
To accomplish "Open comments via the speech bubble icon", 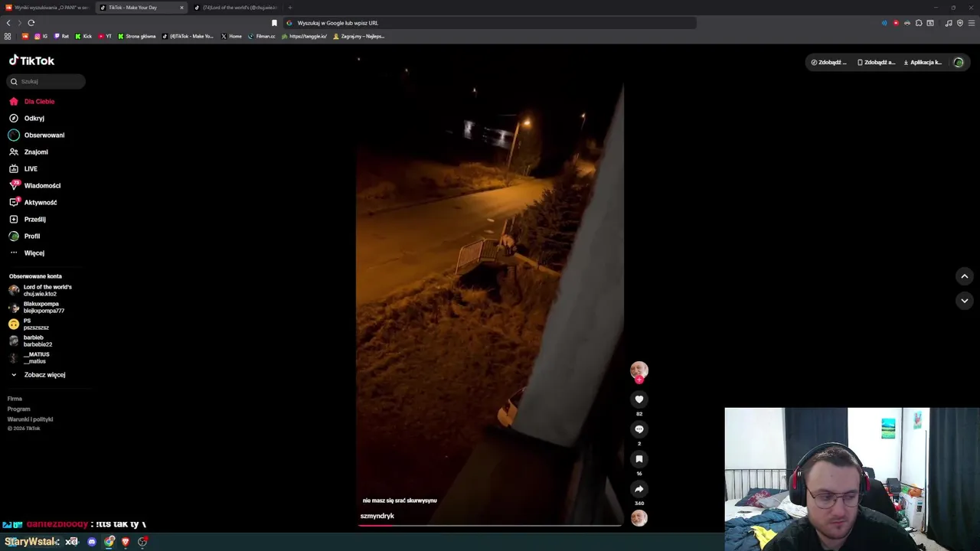I will (x=639, y=429).
